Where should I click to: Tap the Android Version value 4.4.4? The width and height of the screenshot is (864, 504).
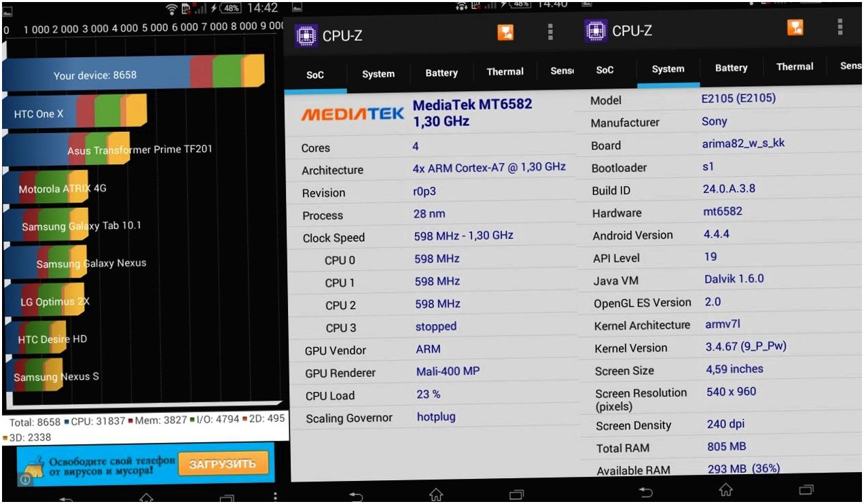tap(717, 234)
